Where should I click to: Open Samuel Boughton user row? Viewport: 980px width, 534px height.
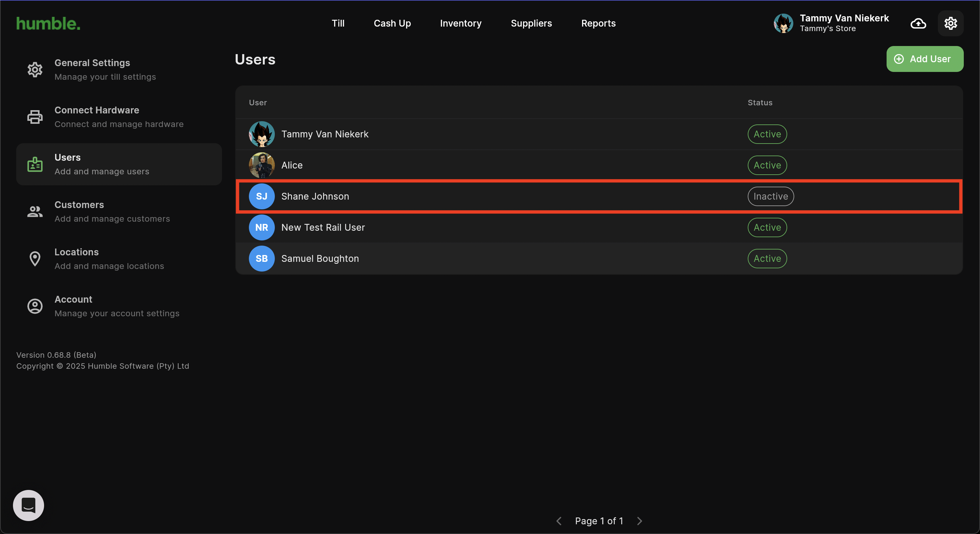tap(599, 259)
